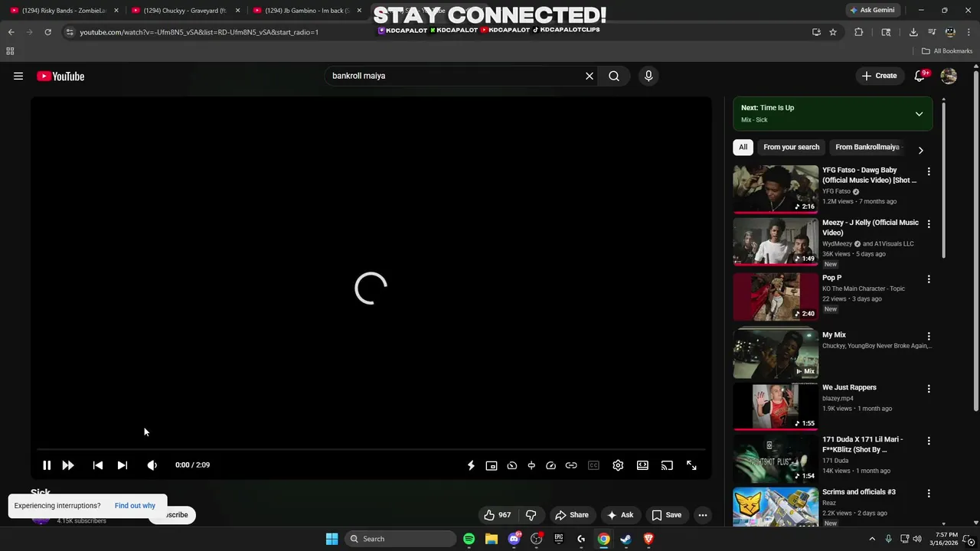Open Spotify from the taskbar
Image resolution: width=980 pixels, height=551 pixels.
[x=469, y=539]
